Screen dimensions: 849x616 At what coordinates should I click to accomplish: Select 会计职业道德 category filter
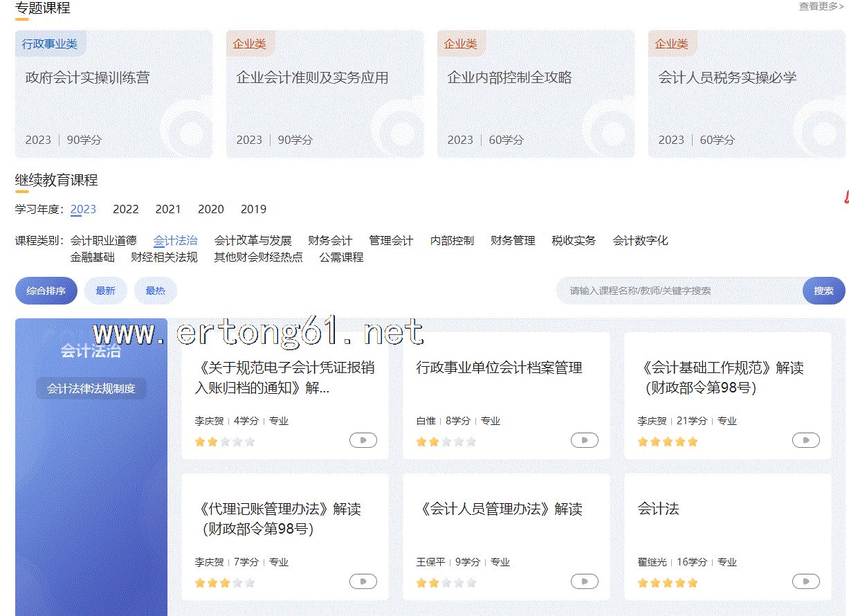(x=104, y=241)
